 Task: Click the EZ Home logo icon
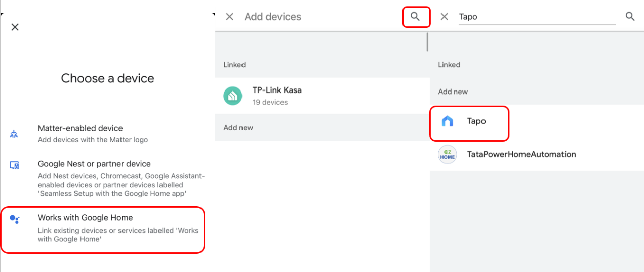point(448,155)
